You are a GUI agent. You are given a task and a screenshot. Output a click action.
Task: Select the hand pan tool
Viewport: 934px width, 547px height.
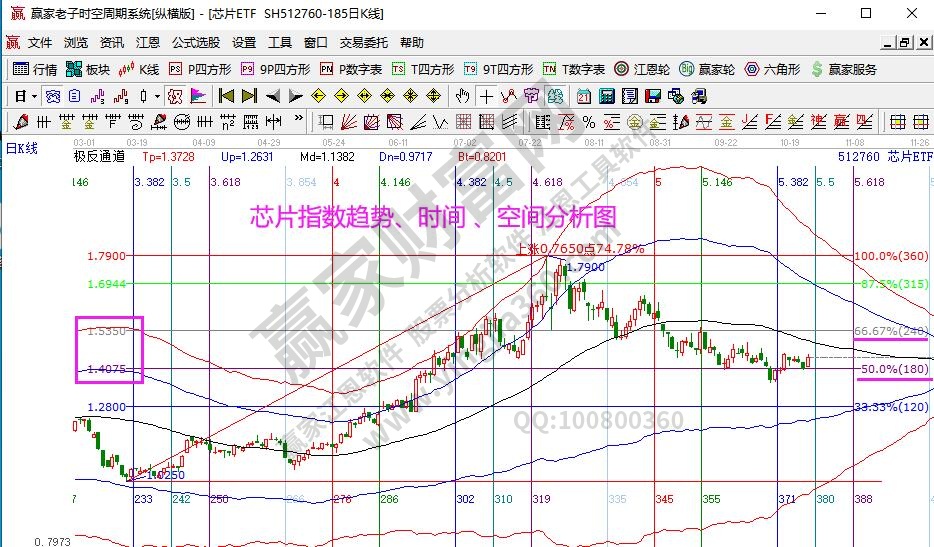462,96
